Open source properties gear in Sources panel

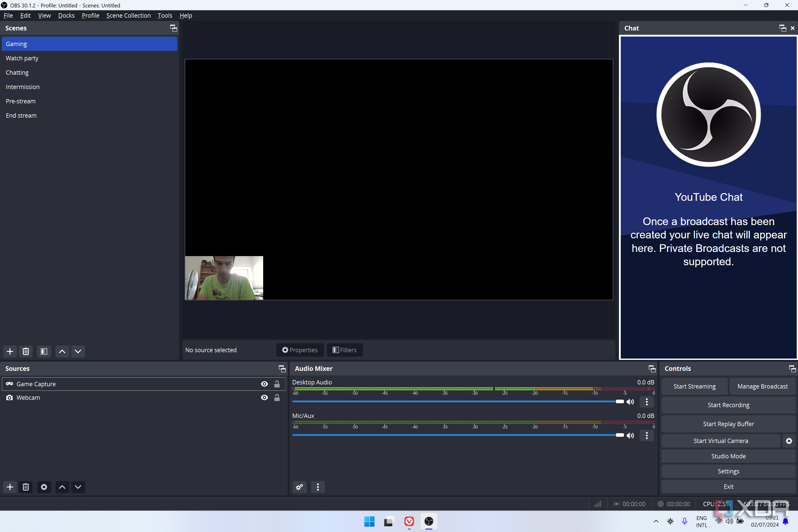44,487
